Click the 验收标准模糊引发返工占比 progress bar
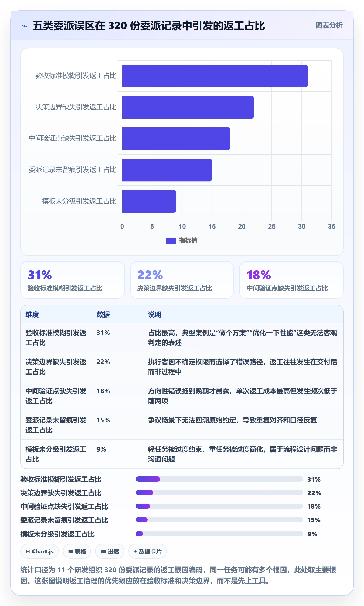The width and height of the screenshot is (364, 606). click(x=219, y=479)
